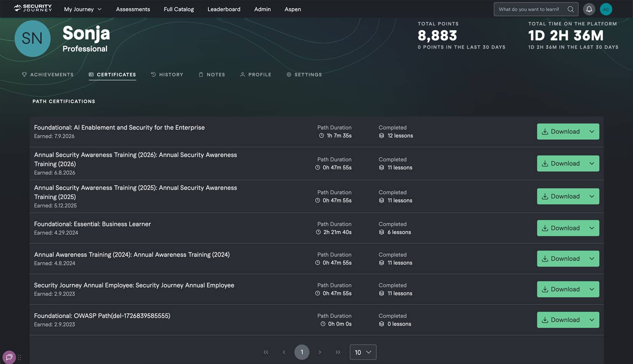Open the Leaderboard page
The image size is (633, 364).
point(224,9)
